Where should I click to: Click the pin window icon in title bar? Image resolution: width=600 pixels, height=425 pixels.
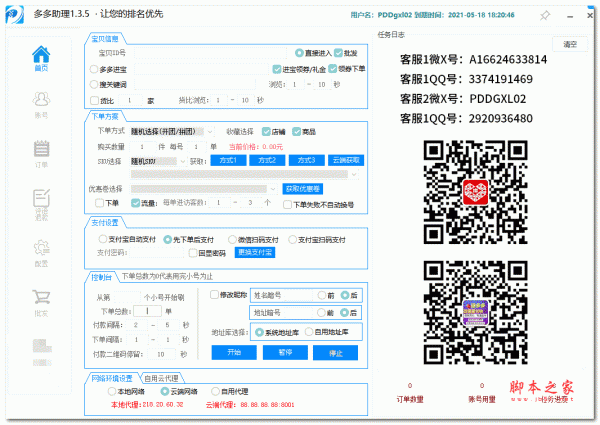pos(545,16)
